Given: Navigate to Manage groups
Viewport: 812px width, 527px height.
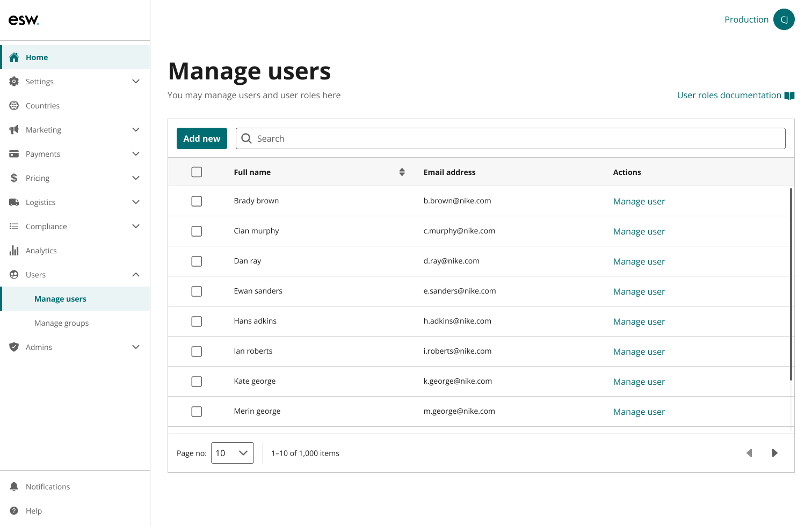Looking at the screenshot, I should click(62, 323).
